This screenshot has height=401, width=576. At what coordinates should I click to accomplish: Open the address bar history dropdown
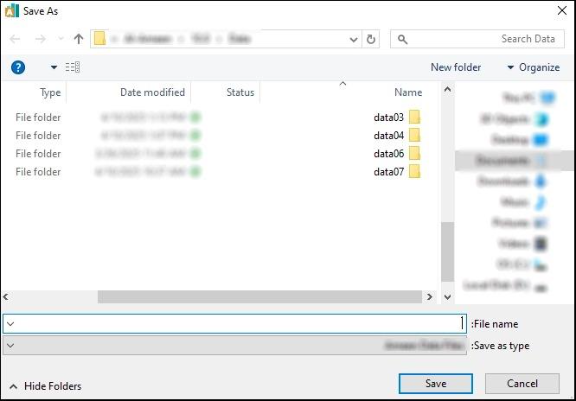tap(353, 39)
